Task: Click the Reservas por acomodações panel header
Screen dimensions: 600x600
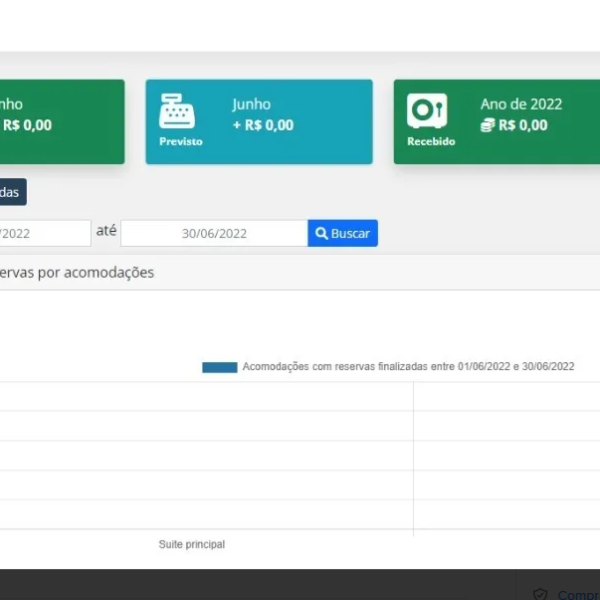Action: pyautogui.click(x=80, y=272)
